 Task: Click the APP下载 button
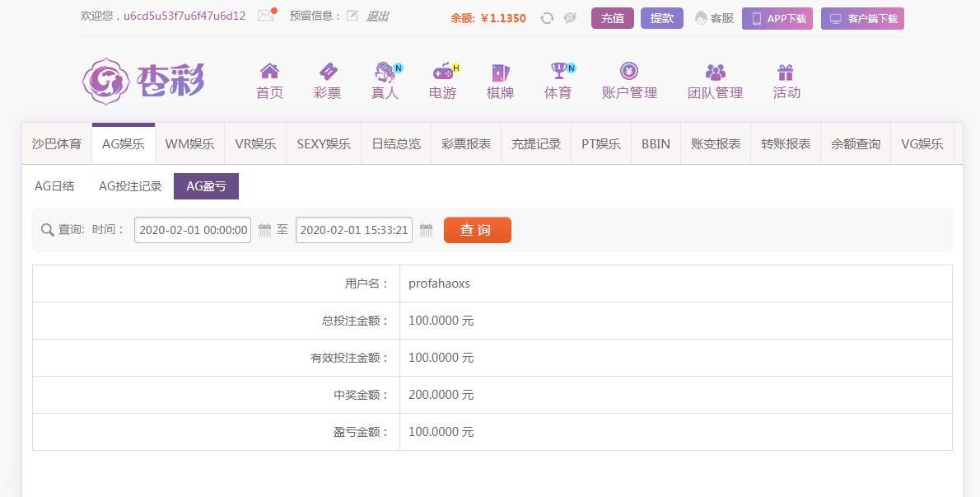tap(777, 19)
